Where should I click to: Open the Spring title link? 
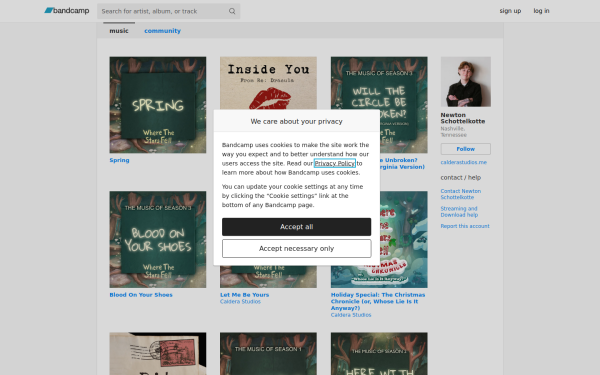coord(119,160)
